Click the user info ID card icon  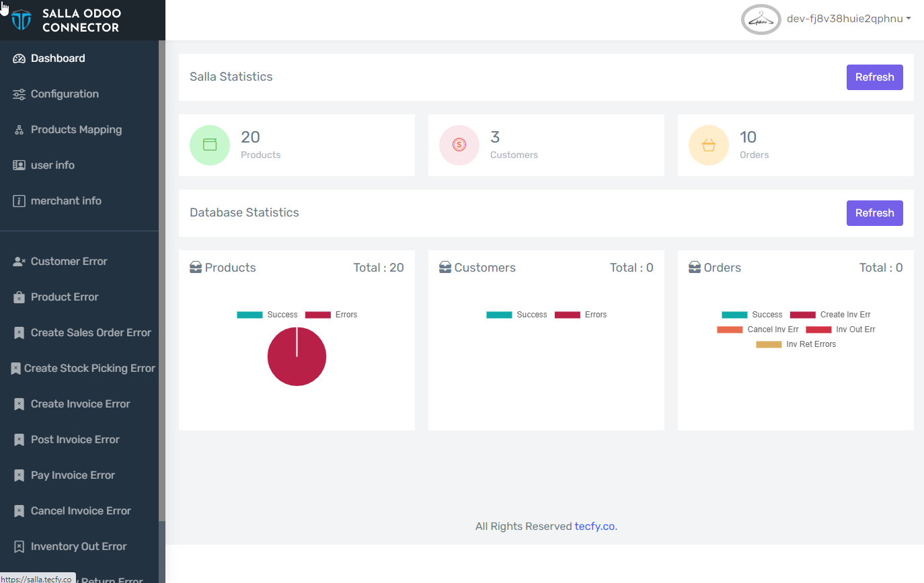coord(19,165)
